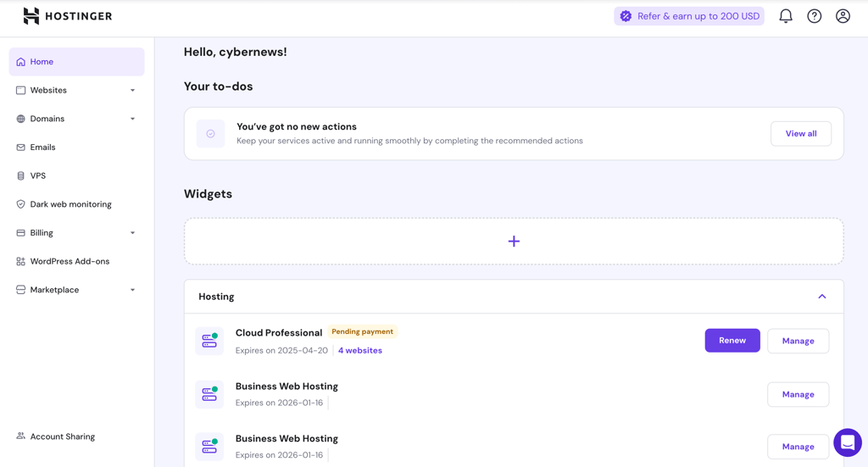Expand the Marketplace menu arrow
Image resolution: width=868 pixels, height=467 pixels.
132,290
